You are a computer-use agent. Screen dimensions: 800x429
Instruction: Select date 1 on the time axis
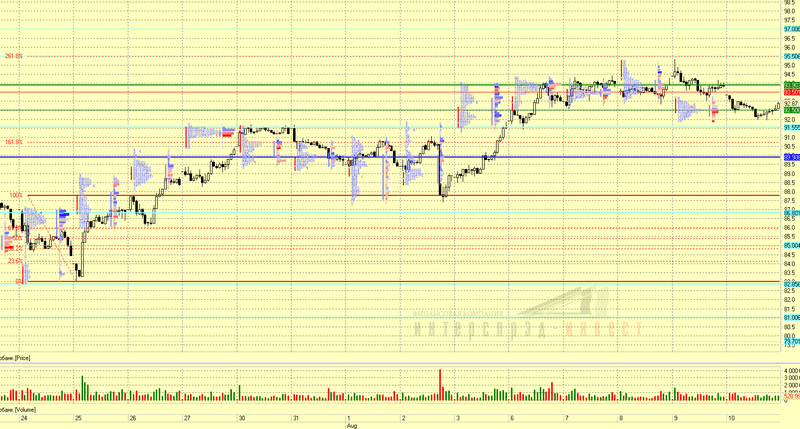[349, 418]
